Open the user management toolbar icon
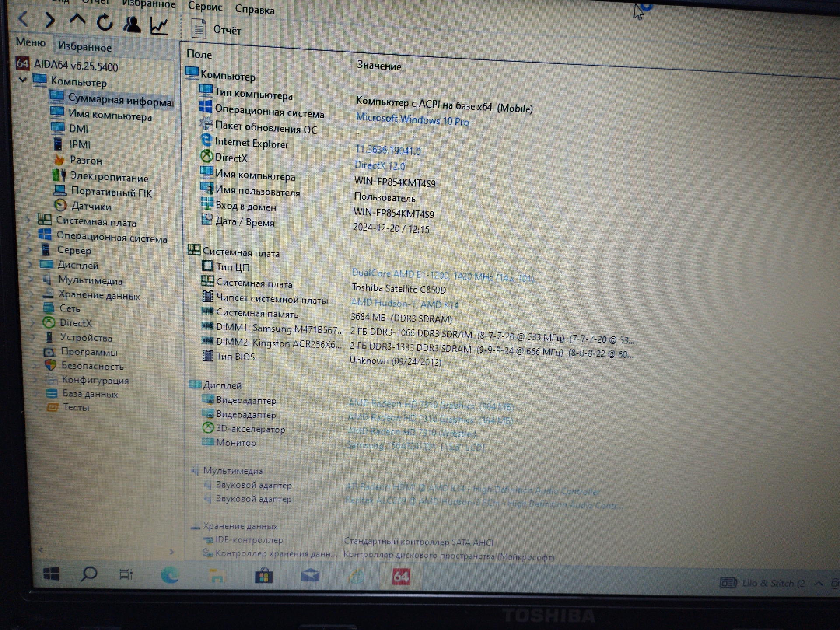Image resolution: width=840 pixels, height=630 pixels. point(132,24)
